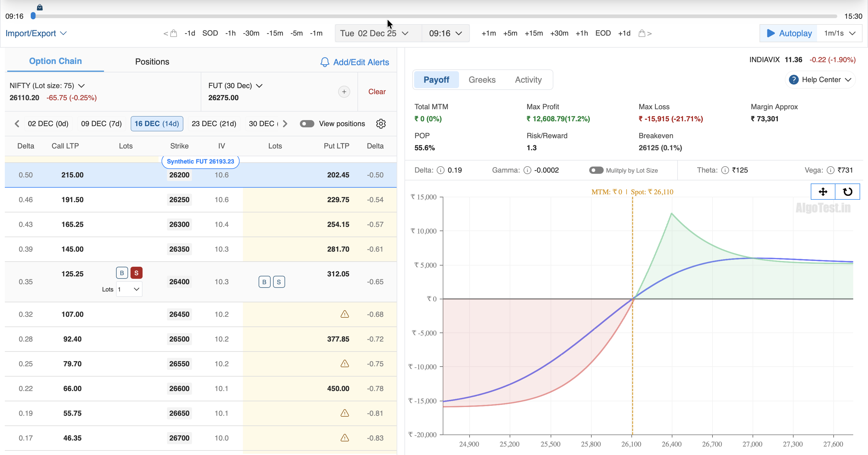868x455 pixels.
Task: Click red Sell button for 26400 call
Action: (x=136, y=273)
